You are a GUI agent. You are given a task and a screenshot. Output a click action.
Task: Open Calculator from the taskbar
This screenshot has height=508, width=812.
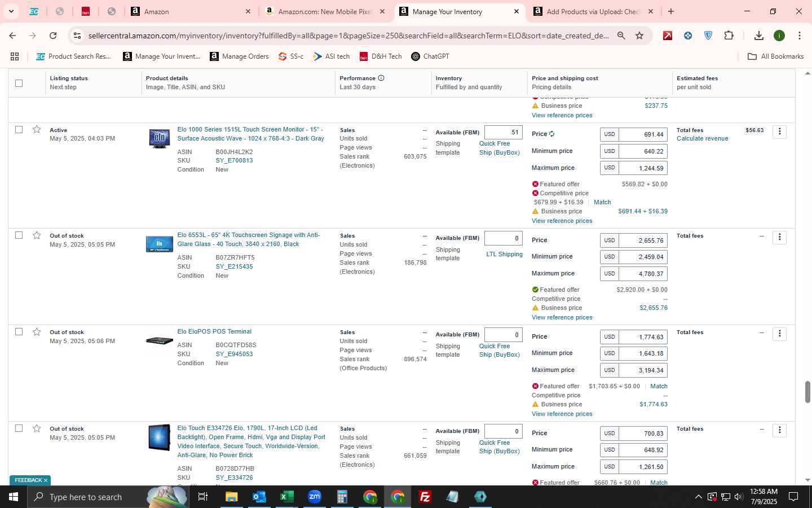pyautogui.click(x=342, y=497)
